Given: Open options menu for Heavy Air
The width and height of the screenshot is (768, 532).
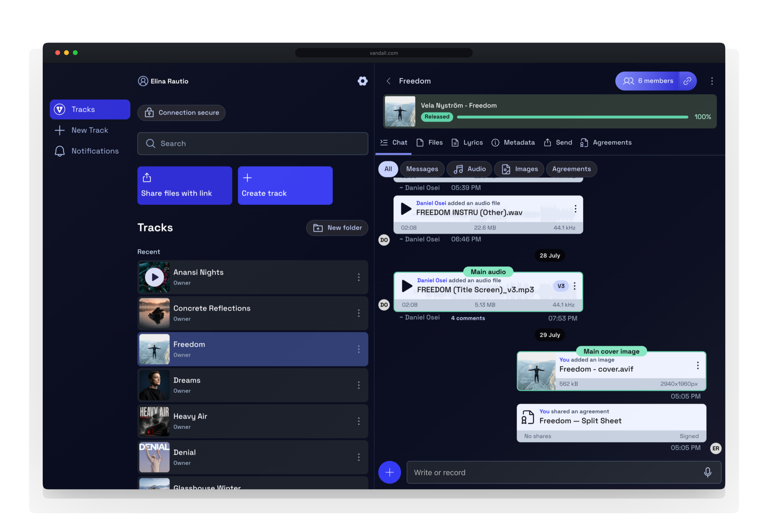Looking at the screenshot, I should pos(359,421).
